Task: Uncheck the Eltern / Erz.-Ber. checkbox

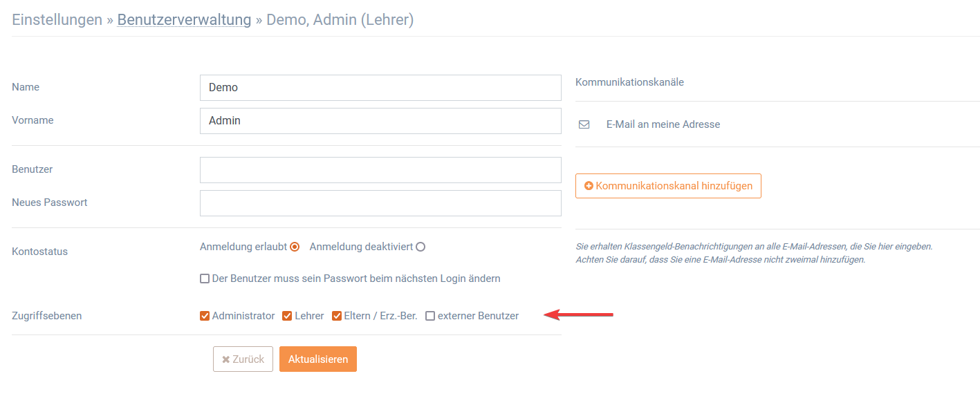Action: pos(337,316)
